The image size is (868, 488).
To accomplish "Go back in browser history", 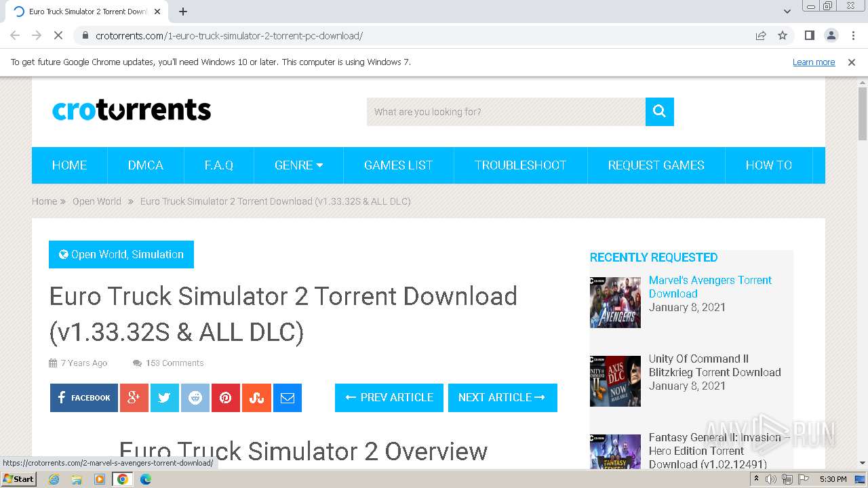I will [15, 35].
